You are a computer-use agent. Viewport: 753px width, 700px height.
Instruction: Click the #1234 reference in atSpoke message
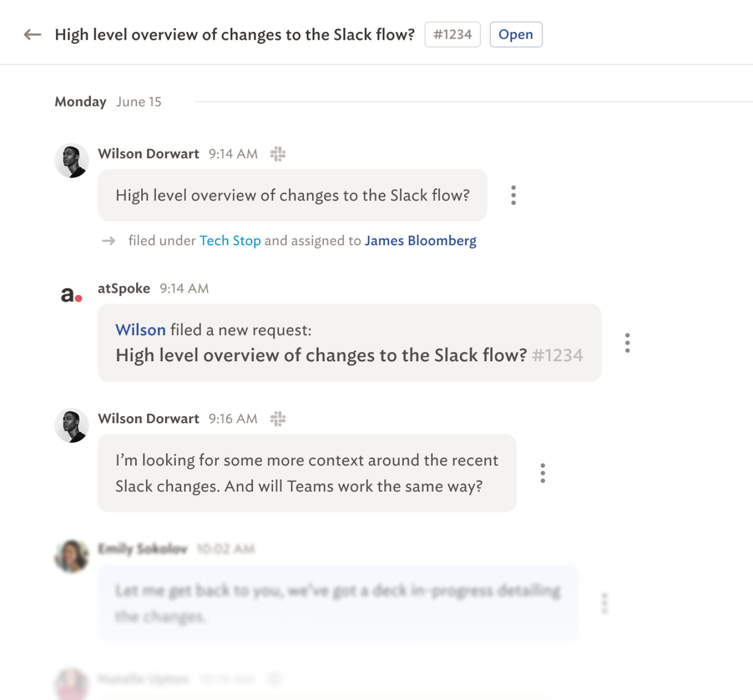(x=557, y=355)
